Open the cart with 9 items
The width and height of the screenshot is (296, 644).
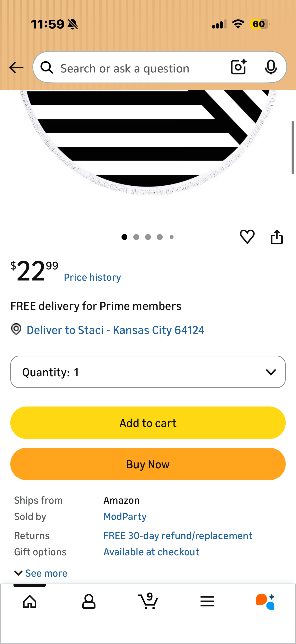tap(148, 601)
